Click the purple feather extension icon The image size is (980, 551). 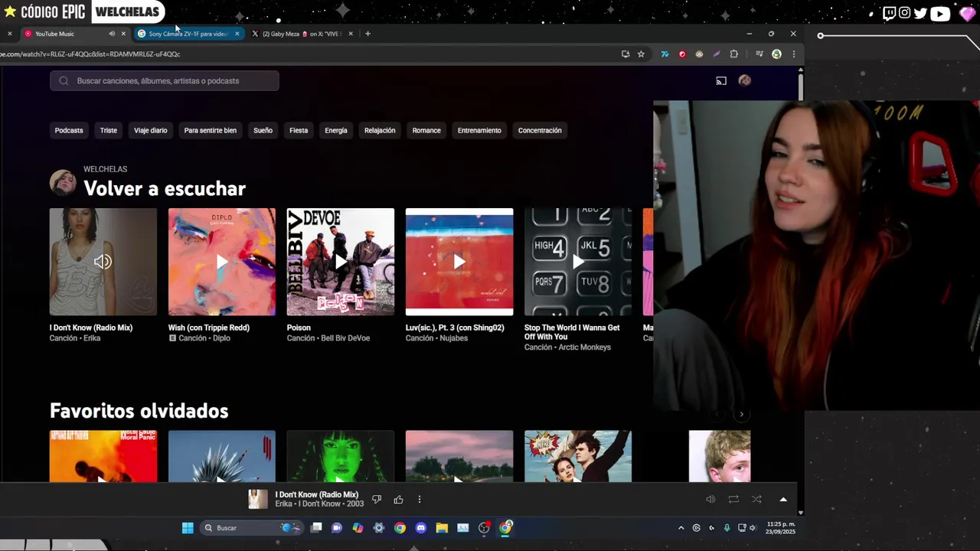(x=716, y=54)
